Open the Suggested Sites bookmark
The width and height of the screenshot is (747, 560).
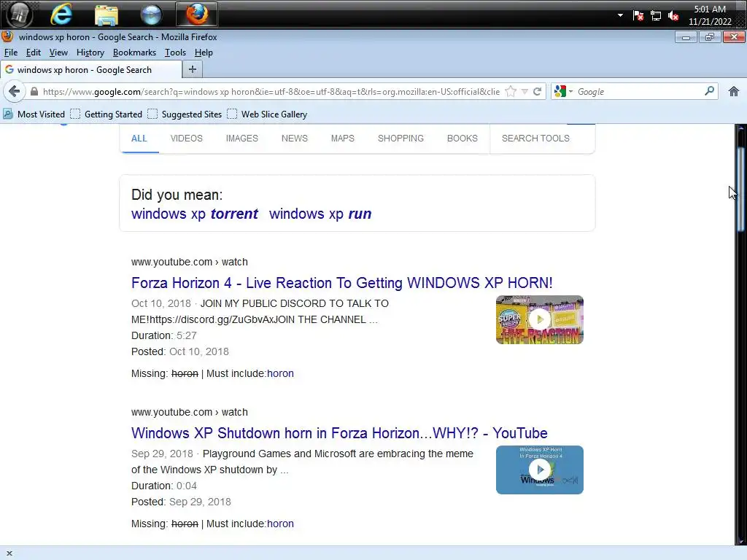tap(185, 114)
